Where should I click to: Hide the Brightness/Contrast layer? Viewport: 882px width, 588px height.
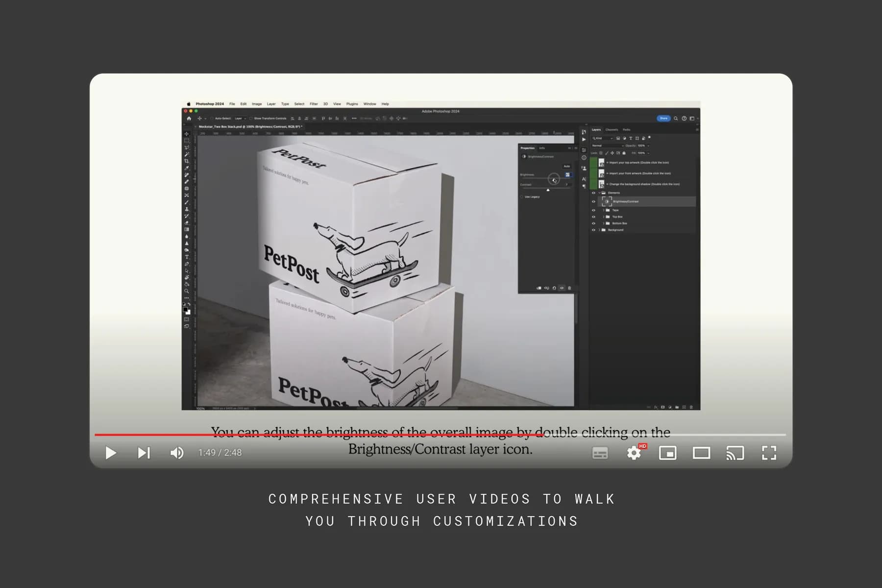pyautogui.click(x=593, y=201)
